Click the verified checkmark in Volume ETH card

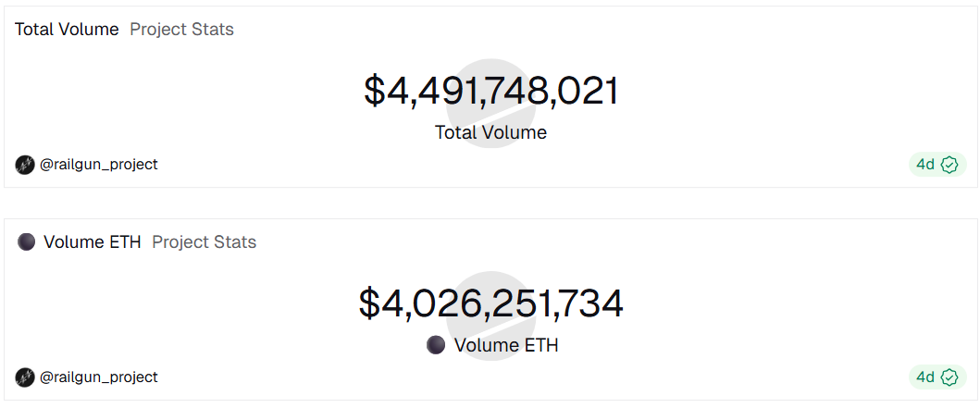click(x=949, y=377)
